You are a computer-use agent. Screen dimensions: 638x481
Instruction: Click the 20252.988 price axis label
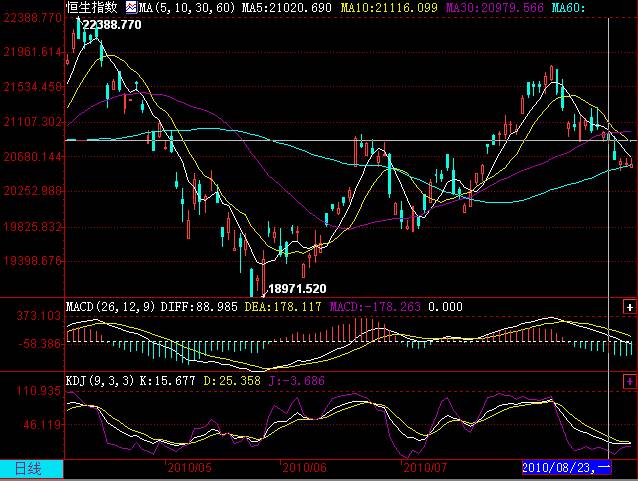[x=33, y=191]
